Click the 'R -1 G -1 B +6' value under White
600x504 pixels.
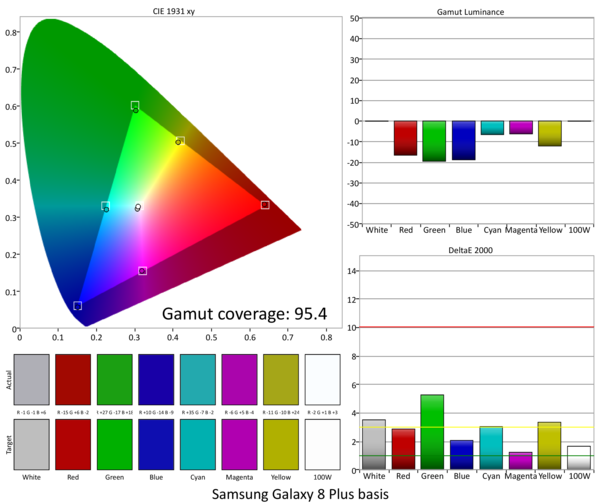coord(31,413)
